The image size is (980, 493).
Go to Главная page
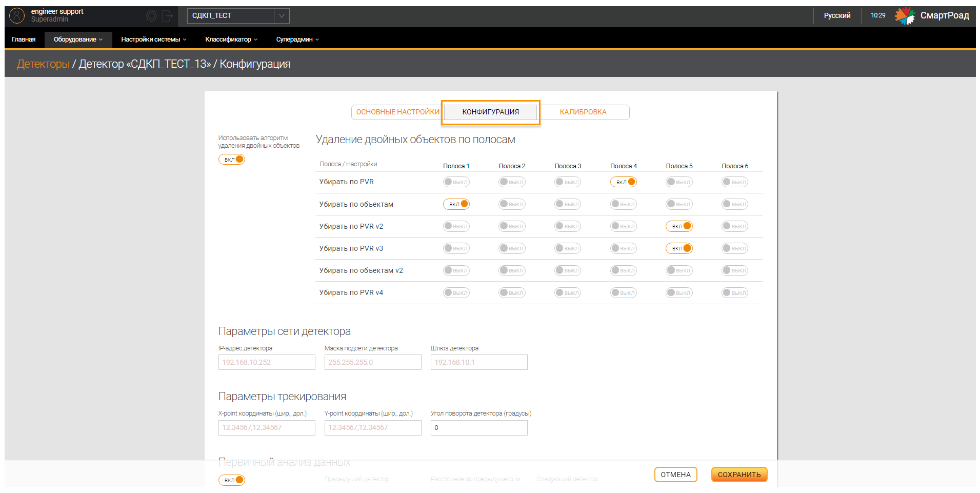click(x=24, y=40)
